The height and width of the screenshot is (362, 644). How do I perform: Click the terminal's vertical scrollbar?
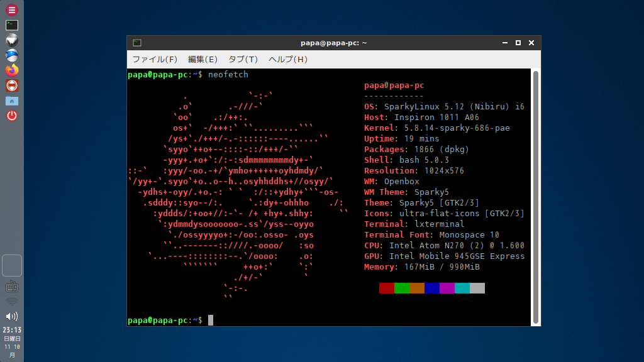(x=536, y=197)
